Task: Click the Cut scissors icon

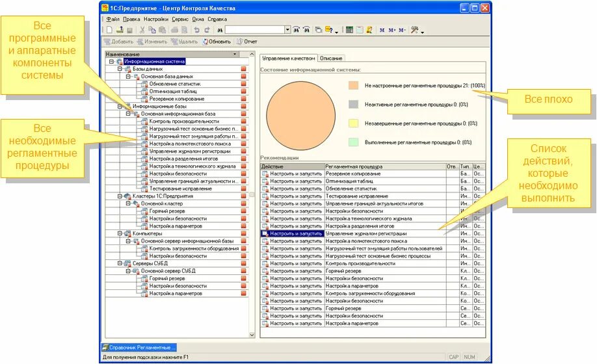Action: click(x=142, y=30)
